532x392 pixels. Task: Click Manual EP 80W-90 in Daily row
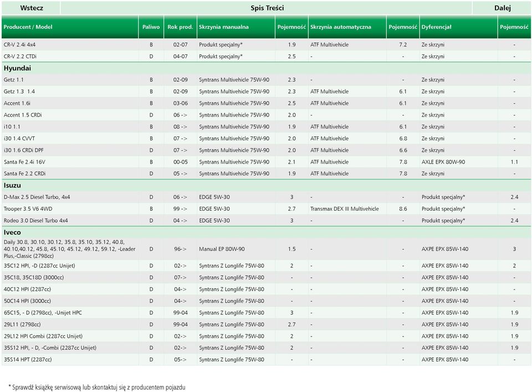click(222, 249)
